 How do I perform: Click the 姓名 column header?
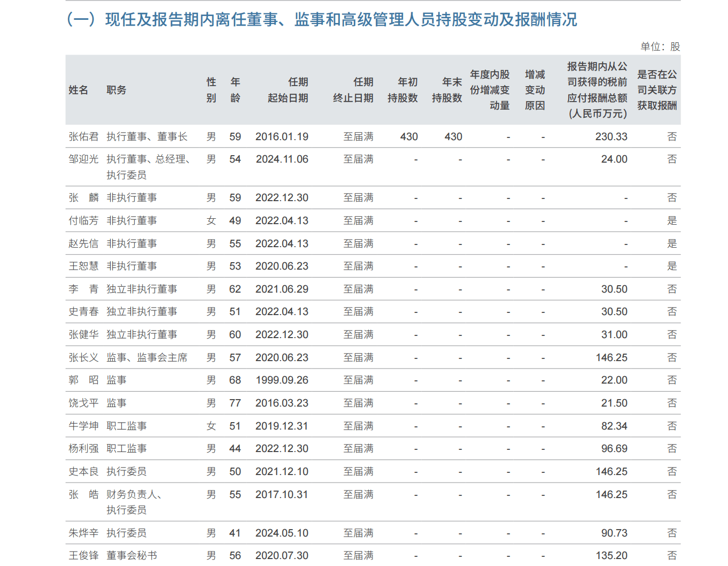(x=79, y=90)
